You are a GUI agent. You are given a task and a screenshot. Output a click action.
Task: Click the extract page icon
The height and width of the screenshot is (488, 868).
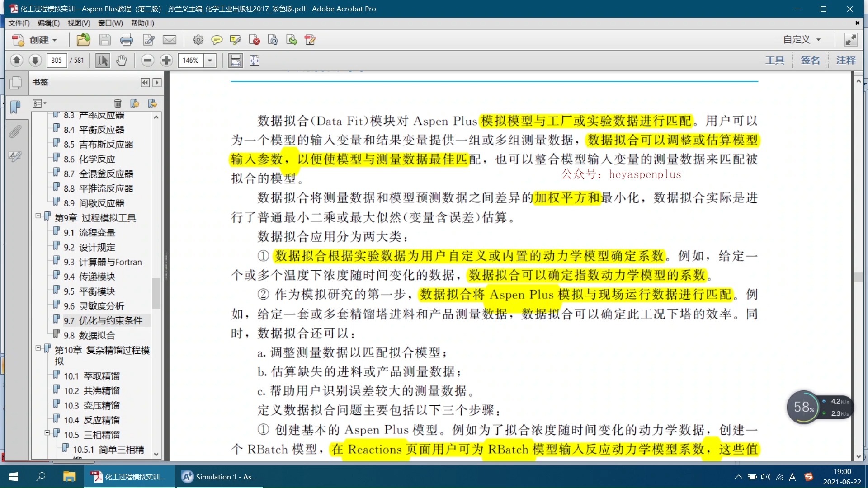(292, 40)
